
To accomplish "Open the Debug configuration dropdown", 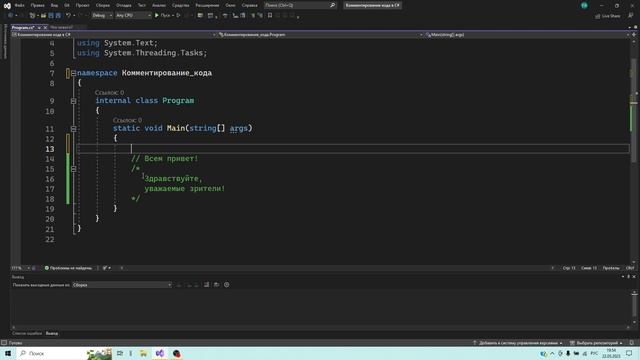I will (x=102, y=16).
